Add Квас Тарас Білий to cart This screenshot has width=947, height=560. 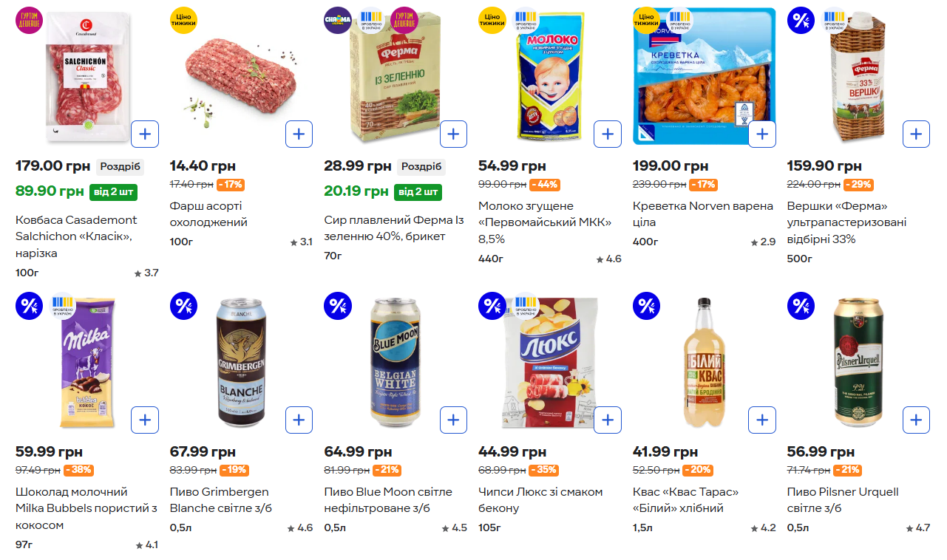coord(762,420)
